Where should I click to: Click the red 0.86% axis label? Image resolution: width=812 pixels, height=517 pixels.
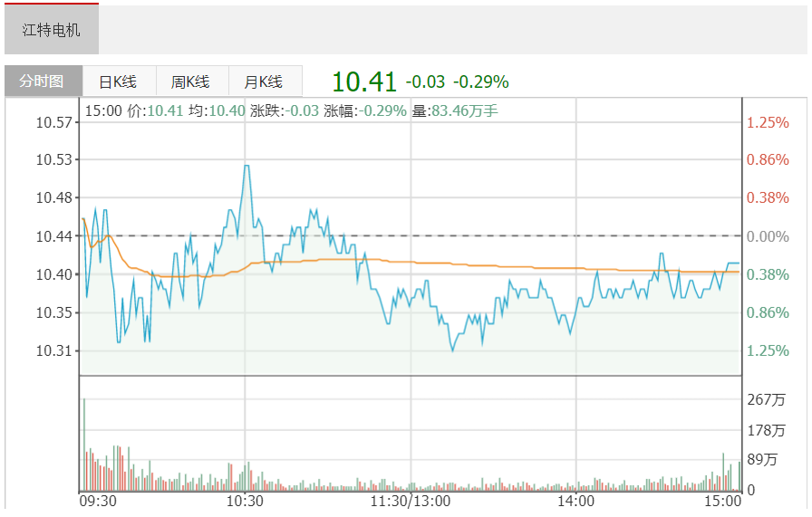pyautogui.click(x=768, y=159)
